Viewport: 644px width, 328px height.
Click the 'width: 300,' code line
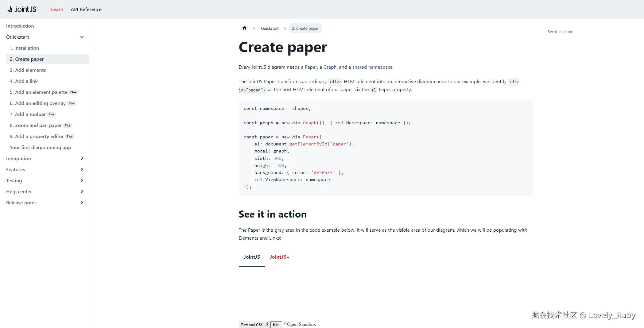coord(269,158)
